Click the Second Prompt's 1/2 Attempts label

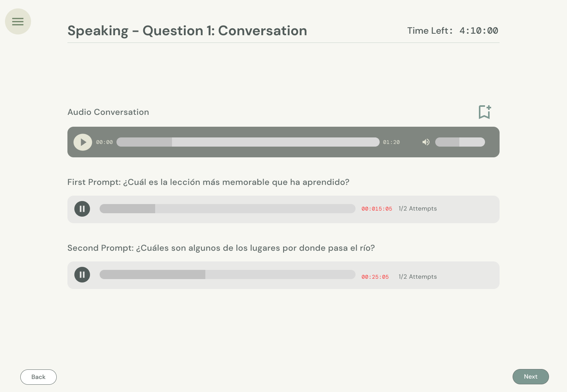(x=418, y=277)
